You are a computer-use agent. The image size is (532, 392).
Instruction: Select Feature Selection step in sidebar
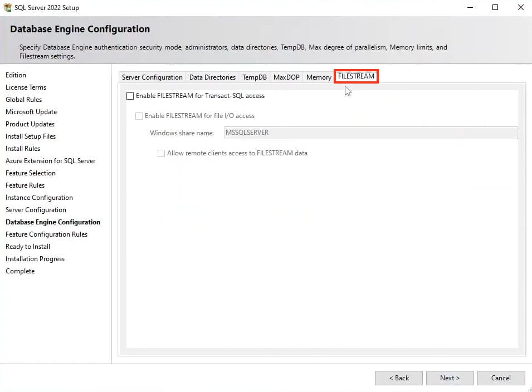[x=31, y=173]
